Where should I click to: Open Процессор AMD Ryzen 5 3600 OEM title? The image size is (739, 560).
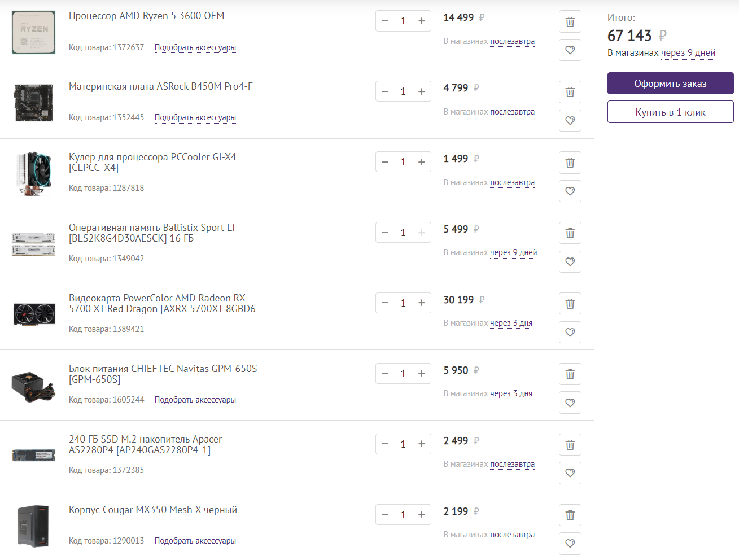click(147, 16)
